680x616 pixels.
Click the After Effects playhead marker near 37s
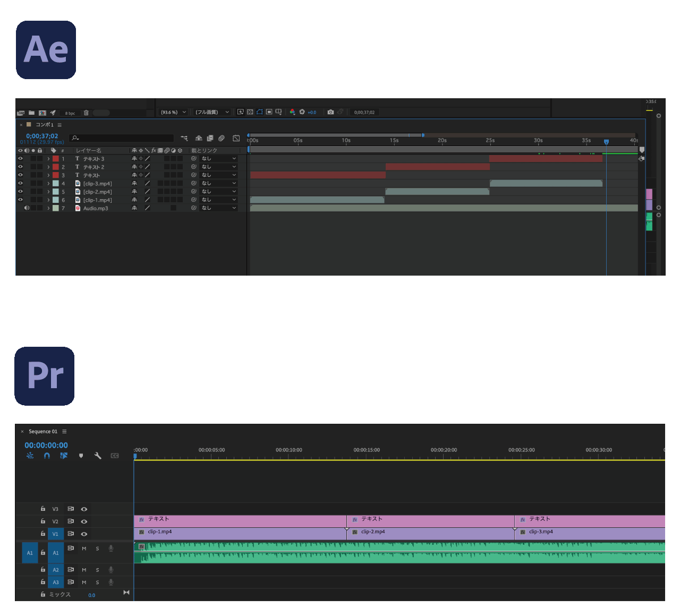click(x=606, y=142)
